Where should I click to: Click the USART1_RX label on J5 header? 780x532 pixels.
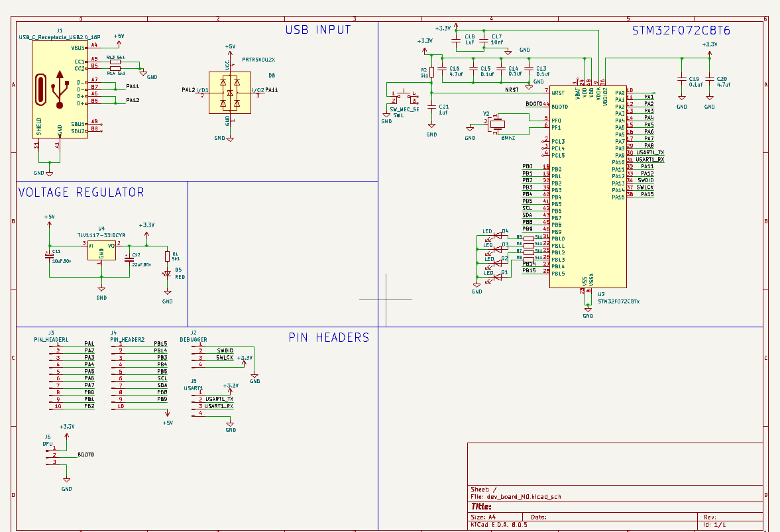[x=219, y=405]
